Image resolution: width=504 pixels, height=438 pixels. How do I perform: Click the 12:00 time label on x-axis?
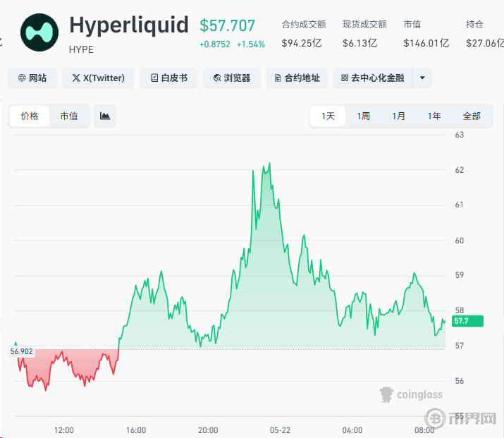point(63,430)
